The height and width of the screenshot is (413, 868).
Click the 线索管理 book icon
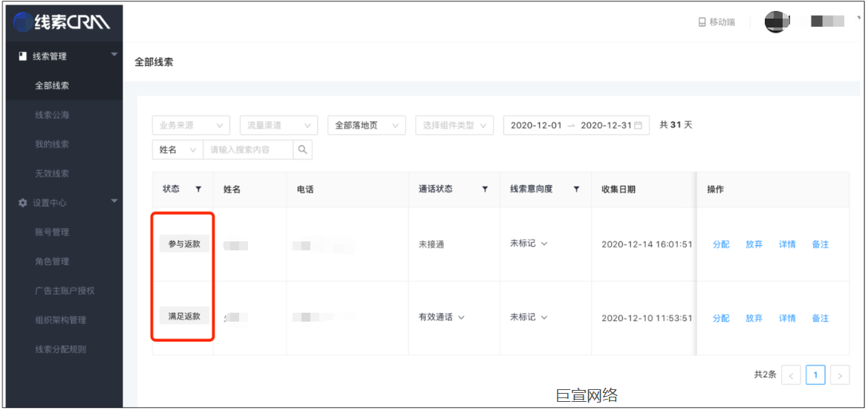(23, 56)
